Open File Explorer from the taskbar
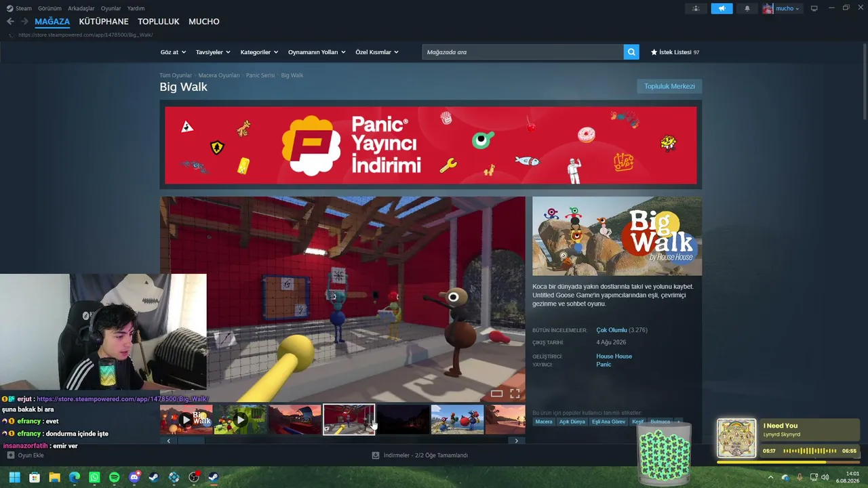The image size is (868, 488). tap(54, 477)
